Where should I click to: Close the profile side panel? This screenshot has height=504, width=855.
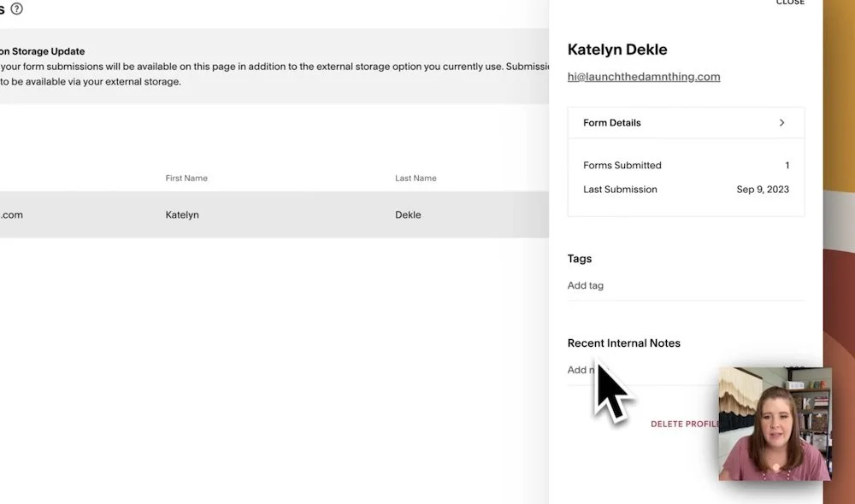point(790,3)
